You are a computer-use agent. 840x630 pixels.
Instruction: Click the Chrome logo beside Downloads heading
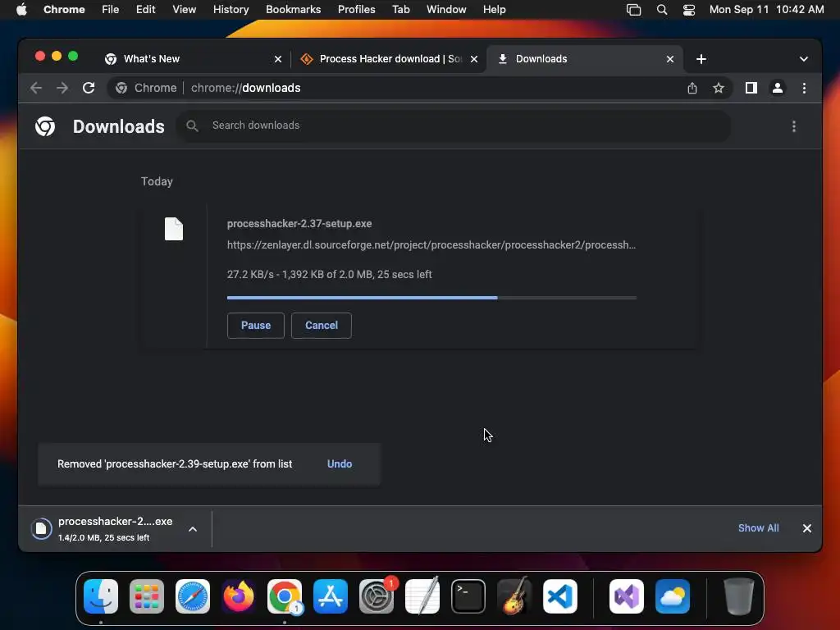(45, 126)
